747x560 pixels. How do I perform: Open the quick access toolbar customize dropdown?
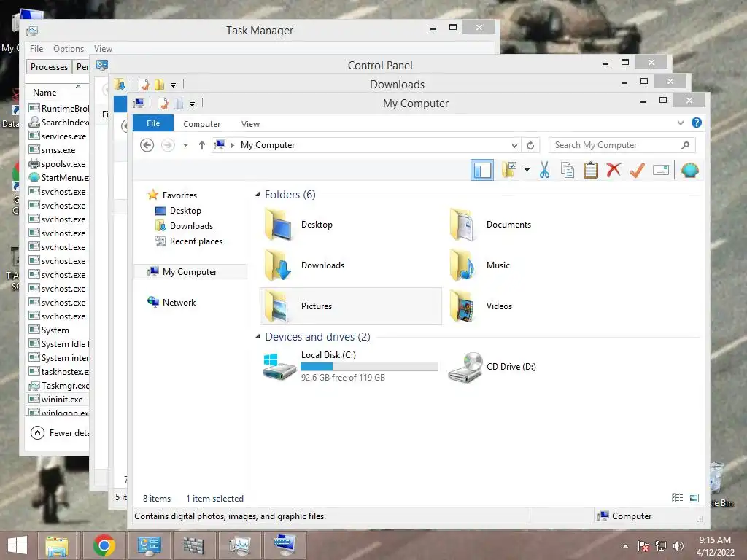(192, 104)
